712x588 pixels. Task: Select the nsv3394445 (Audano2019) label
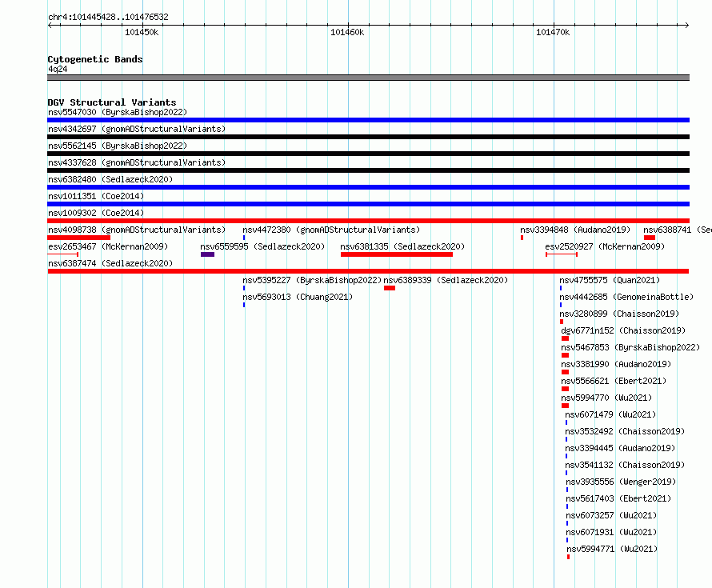click(620, 448)
